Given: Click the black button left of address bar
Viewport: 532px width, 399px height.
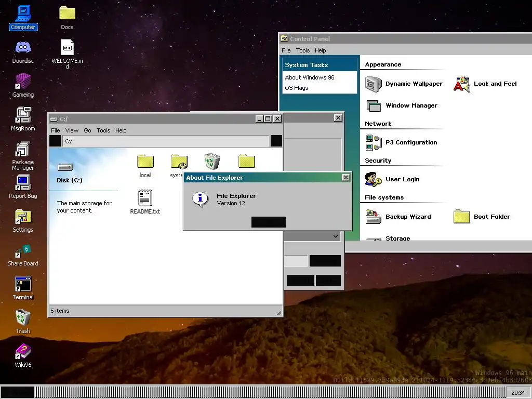Looking at the screenshot, I should (x=55, y=141).
